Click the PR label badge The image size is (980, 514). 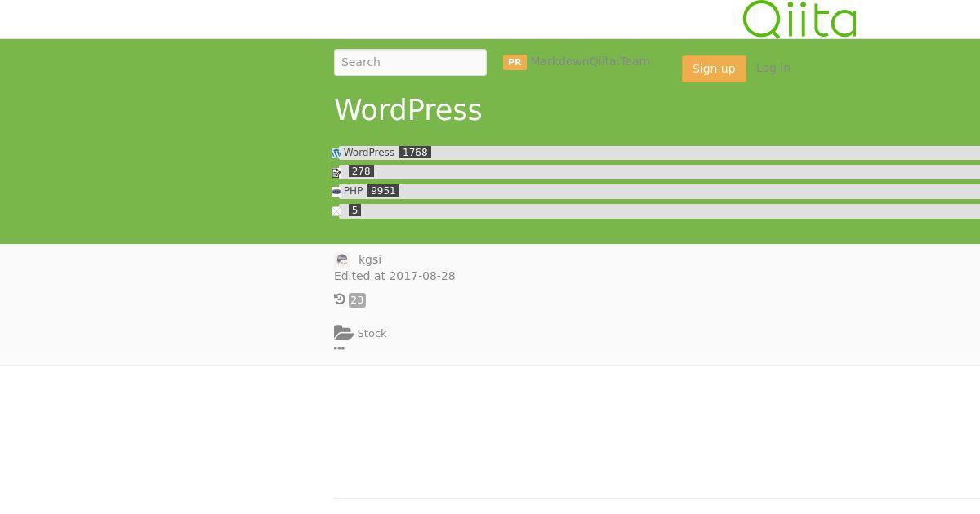pos(514,62)
